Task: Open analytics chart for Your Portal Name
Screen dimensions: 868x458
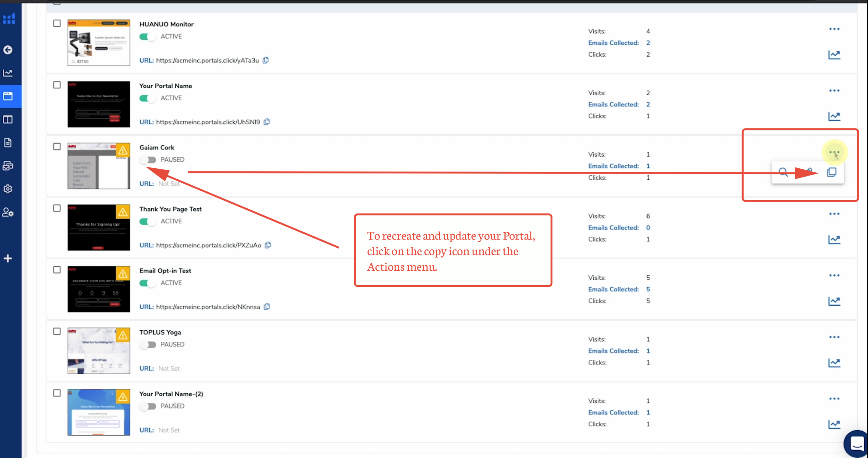Action: [834, 116]
